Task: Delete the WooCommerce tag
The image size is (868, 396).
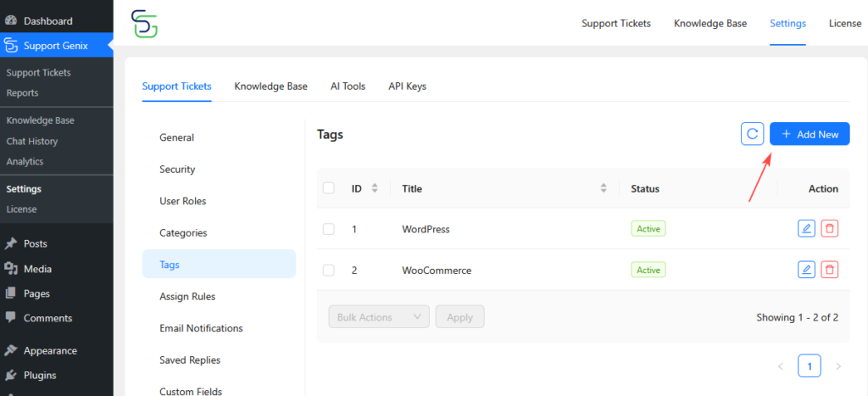Action: point(829,270)
